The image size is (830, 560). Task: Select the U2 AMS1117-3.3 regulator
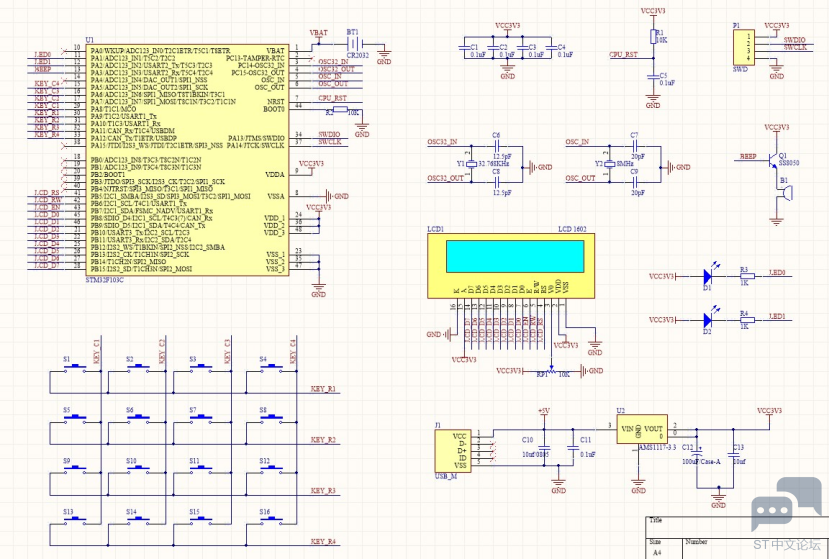click(642, 429)
